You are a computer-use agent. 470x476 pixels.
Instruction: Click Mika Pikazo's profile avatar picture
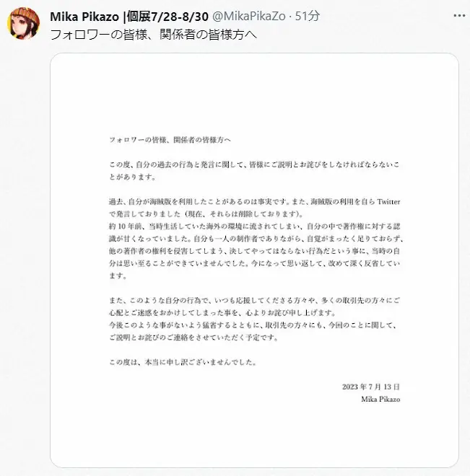point(23,23)
